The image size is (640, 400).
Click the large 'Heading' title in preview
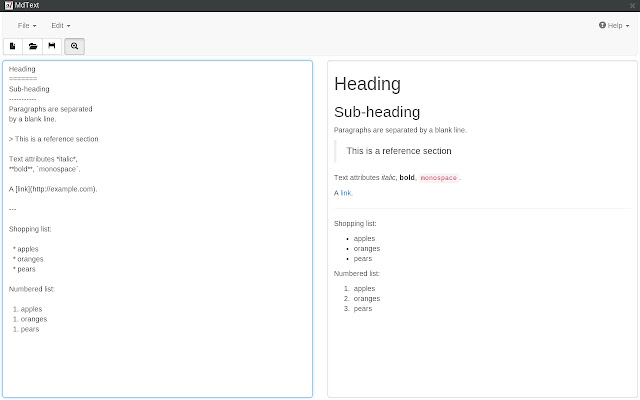tap(367, 84)
